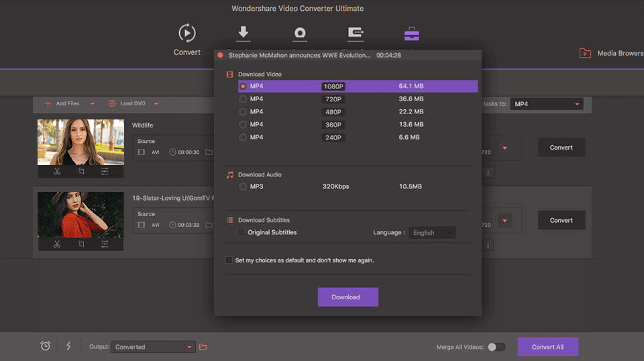Click the Convert All button
644x361 pixels.
click(x=547, y=347)
